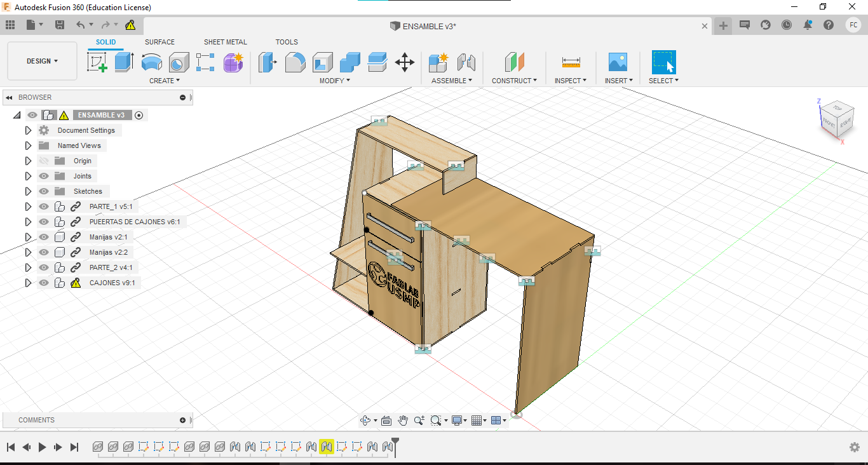Select the Fillet tool in Modify
The width and height of the screenshot is (868, 465).
pos(295,62)
